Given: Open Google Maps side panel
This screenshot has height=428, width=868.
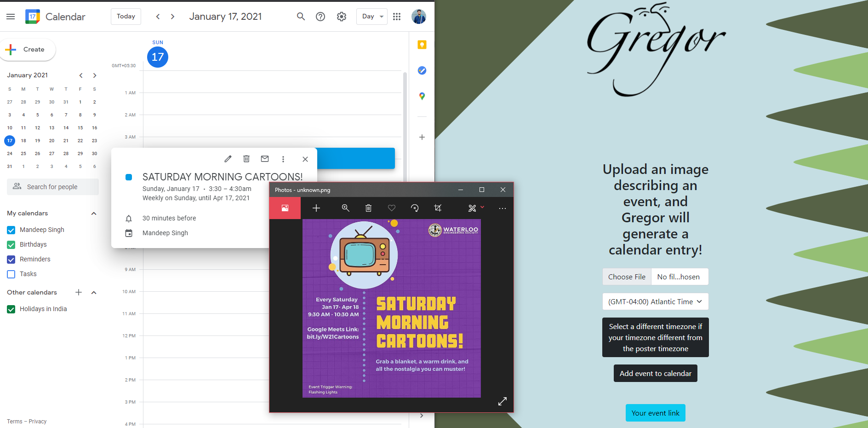Looking at the screenshot, I should (x=422, y=96).
